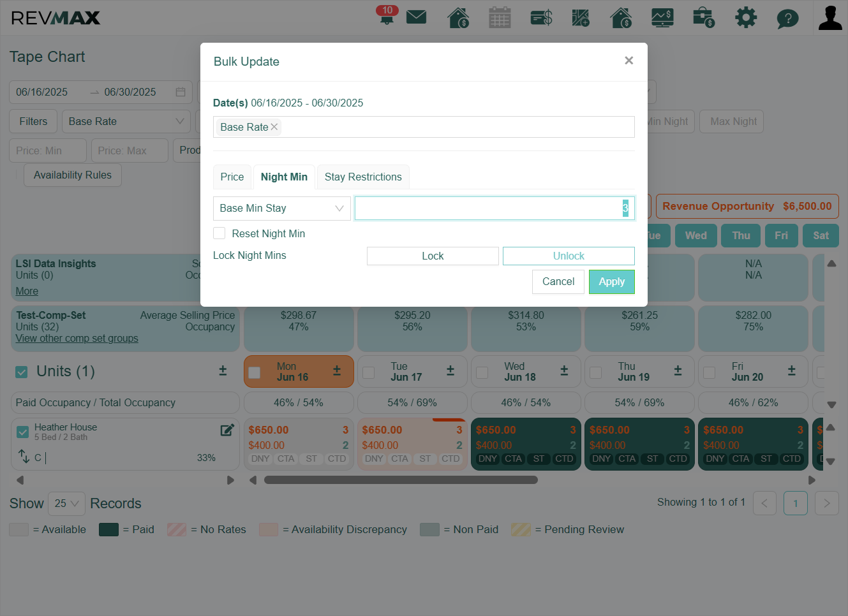This screenshot has width=848, height=616.
Task: Switch to the Price tab
Action: (232, 177)
